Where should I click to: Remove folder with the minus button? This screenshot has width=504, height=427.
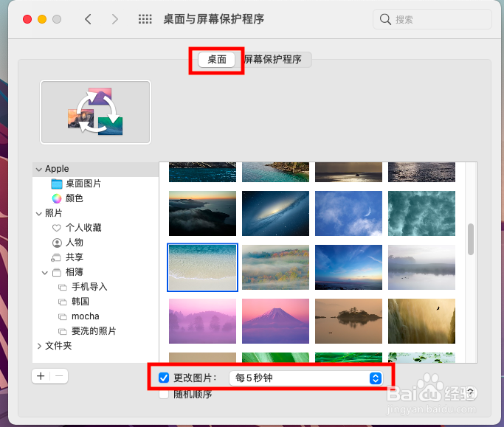pos(59,376)
